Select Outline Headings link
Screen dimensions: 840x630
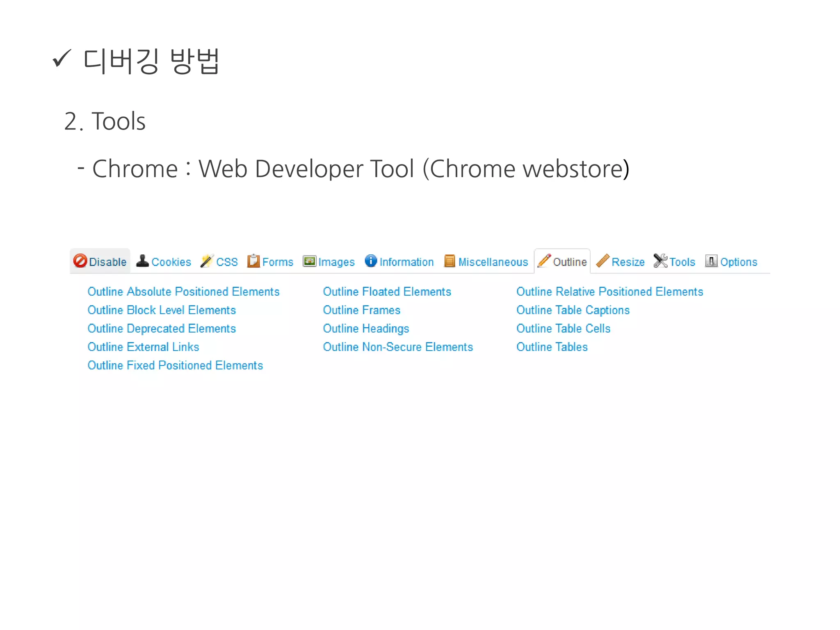[366, 329]
